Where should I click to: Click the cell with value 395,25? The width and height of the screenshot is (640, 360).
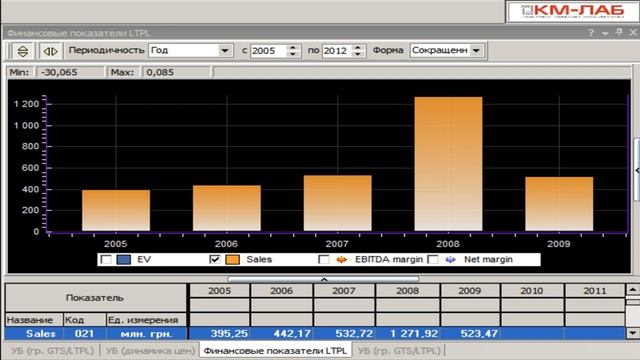point(220,333)
